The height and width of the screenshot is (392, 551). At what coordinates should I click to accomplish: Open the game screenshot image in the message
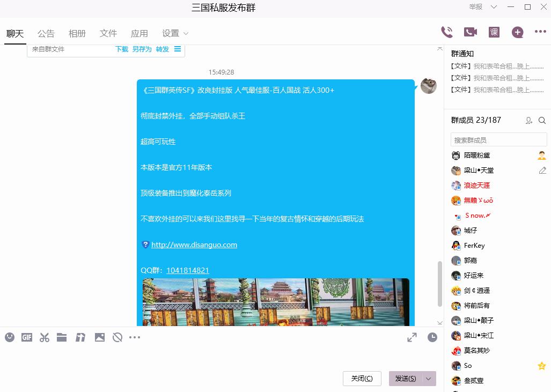tap(276, 302)
